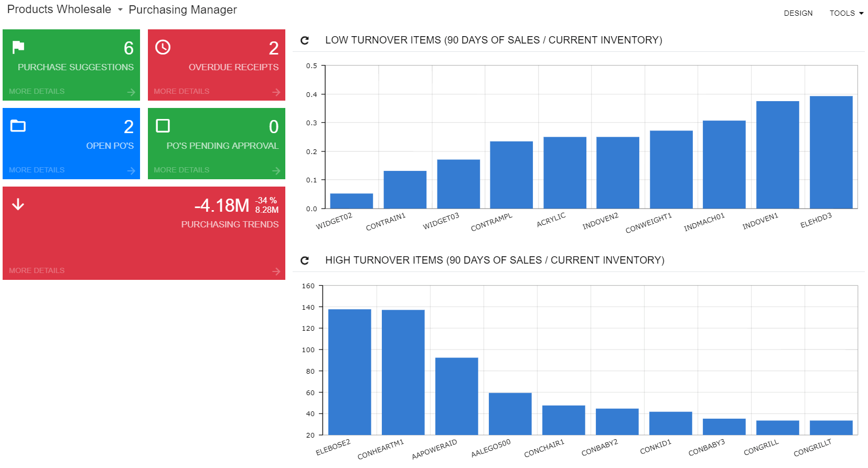Click the clock icon on Overdue Receipts tile
Screen dimensions: 868x468
point(163,47)
